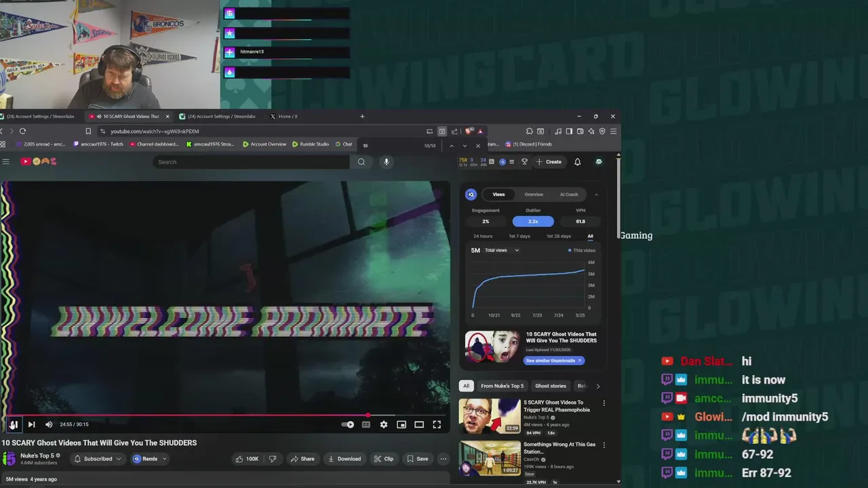Bookmark this page icon in address bar
Viewport: 868px width, 488px height.
(88, 131)
